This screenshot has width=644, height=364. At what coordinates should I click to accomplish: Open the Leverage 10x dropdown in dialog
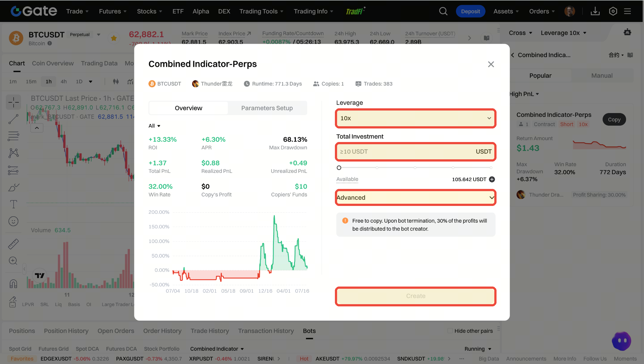coord(415,118)
